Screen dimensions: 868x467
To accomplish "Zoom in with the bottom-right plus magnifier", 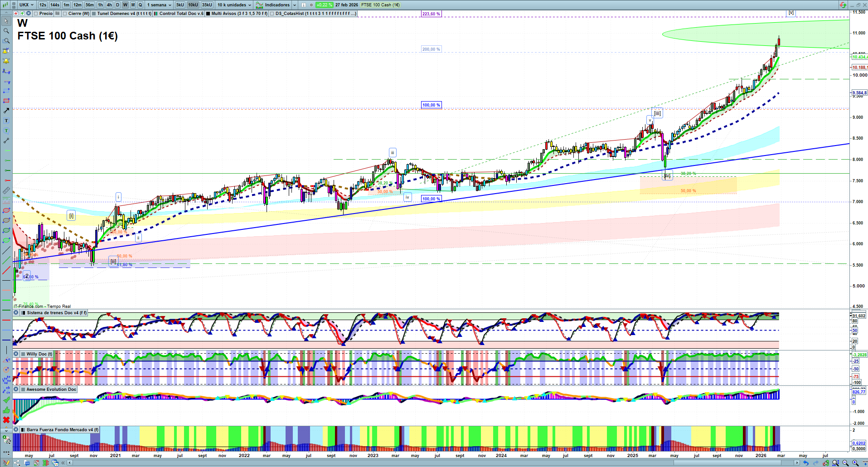I will pyautogui.click(x=855, y=463).
